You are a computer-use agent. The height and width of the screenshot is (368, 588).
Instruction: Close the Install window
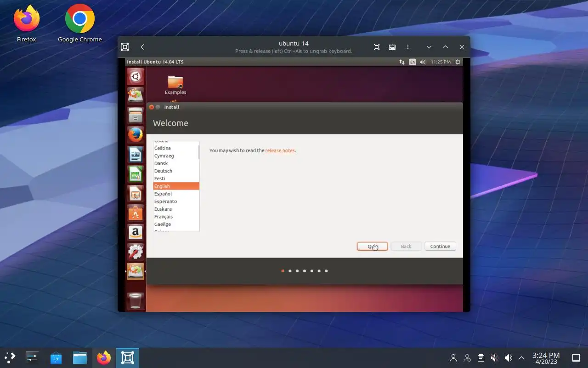click(152, 107)
